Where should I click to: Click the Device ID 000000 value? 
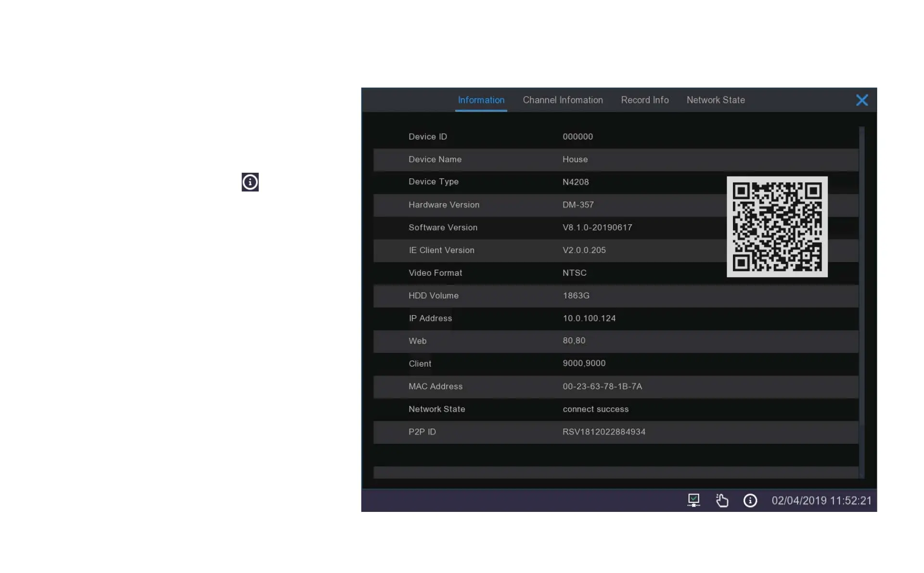pyautogui.click(x=577, y=137)
